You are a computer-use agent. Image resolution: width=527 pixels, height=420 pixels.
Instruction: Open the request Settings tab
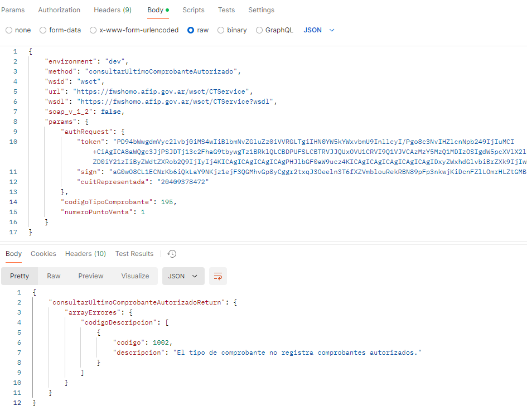pos(261,10)
